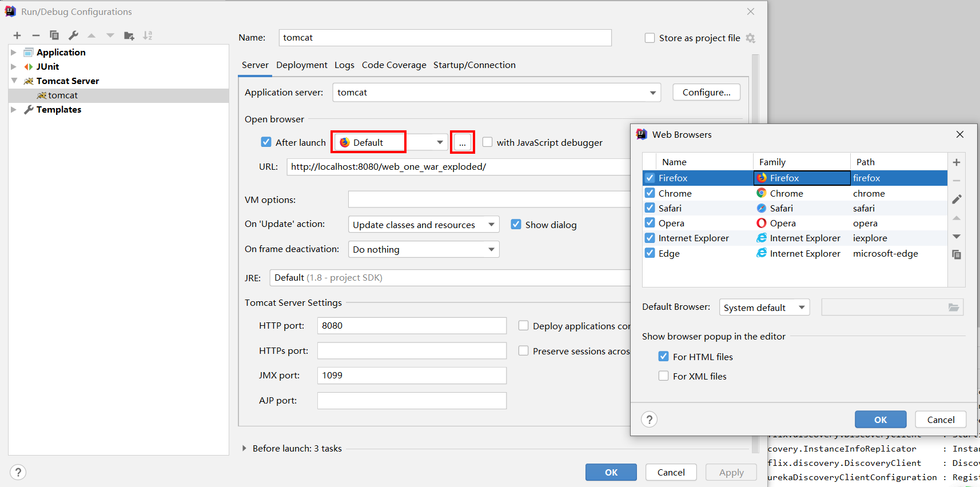Screen dimensions: 980x487
Task: Remove browser with minus icon in Web Browsers
Action: click(x=957, y=181)
